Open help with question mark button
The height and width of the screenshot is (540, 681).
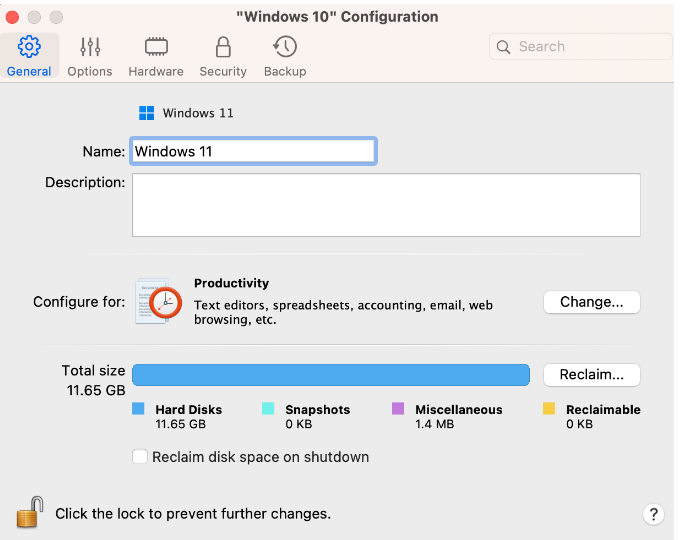652,514
